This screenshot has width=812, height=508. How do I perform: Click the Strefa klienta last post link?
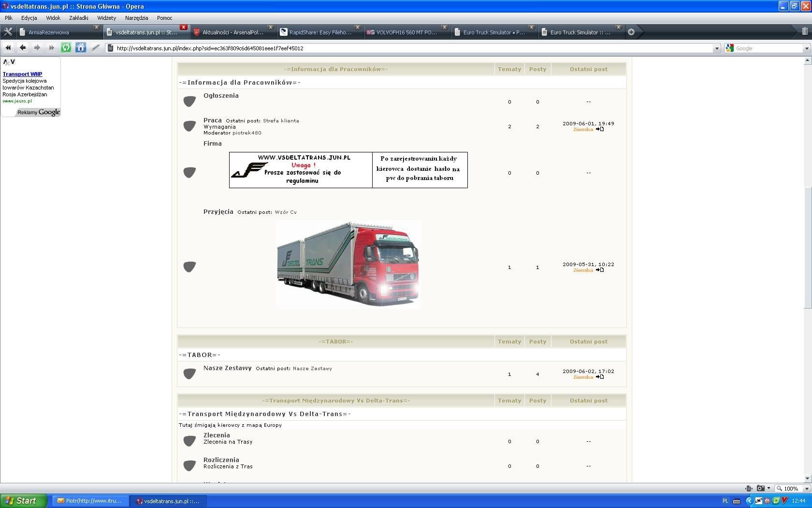[x=281, y=120]
